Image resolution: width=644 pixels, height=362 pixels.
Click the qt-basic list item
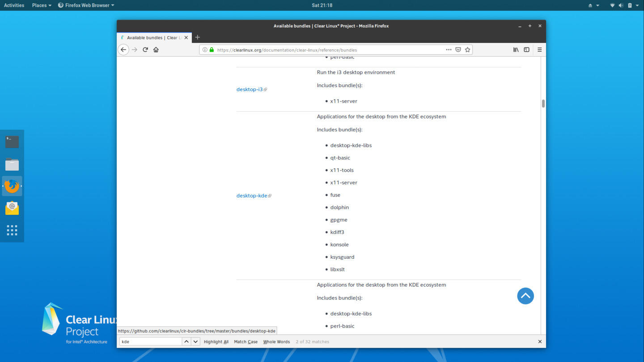point(340,158)
